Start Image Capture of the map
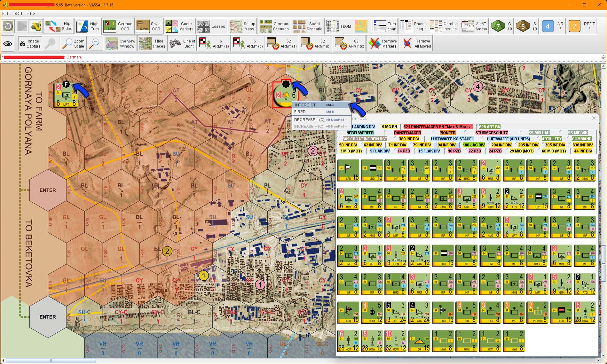607x364 pixels. click(30, 43)
